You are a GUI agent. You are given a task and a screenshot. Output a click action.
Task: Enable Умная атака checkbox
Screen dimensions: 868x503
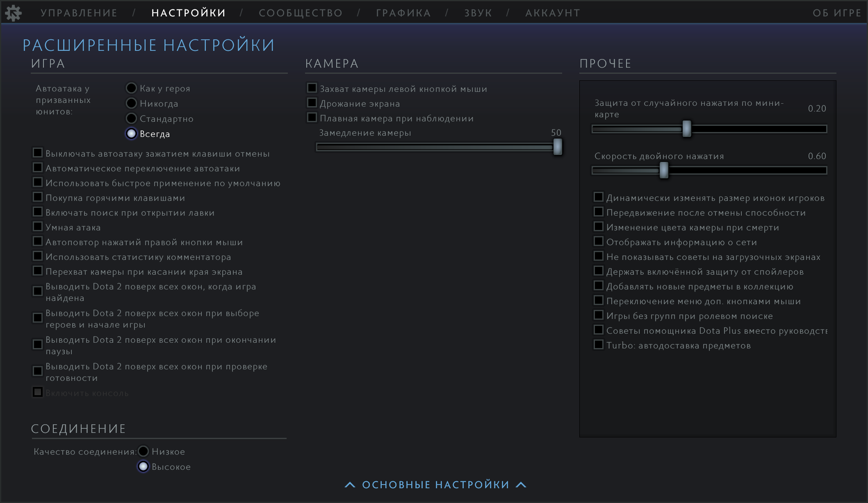click(38, 227)
